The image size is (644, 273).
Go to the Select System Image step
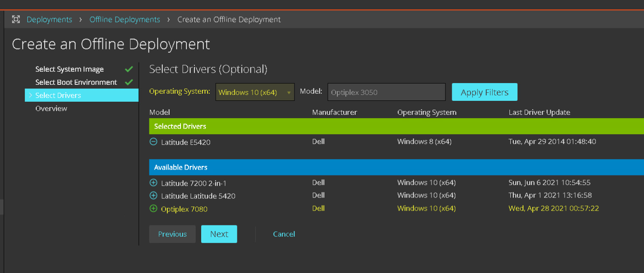pyautogui.click(x=70, y=69)
